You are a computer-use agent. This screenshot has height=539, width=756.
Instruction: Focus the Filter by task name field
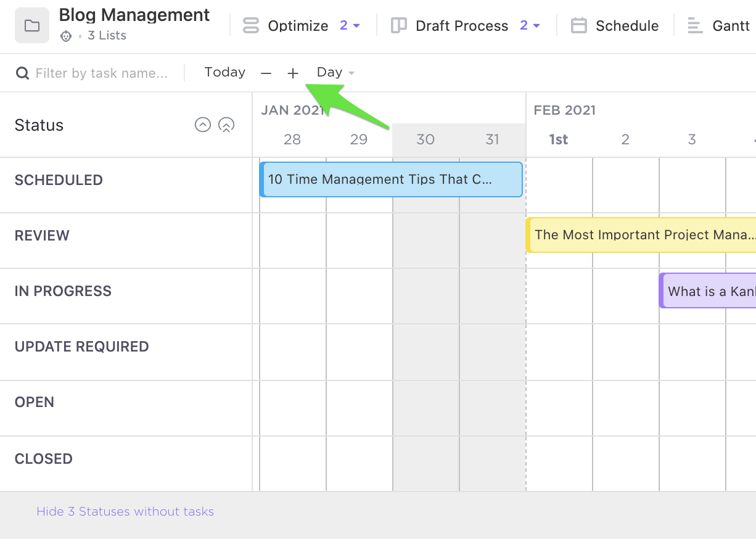click(102, 73)
